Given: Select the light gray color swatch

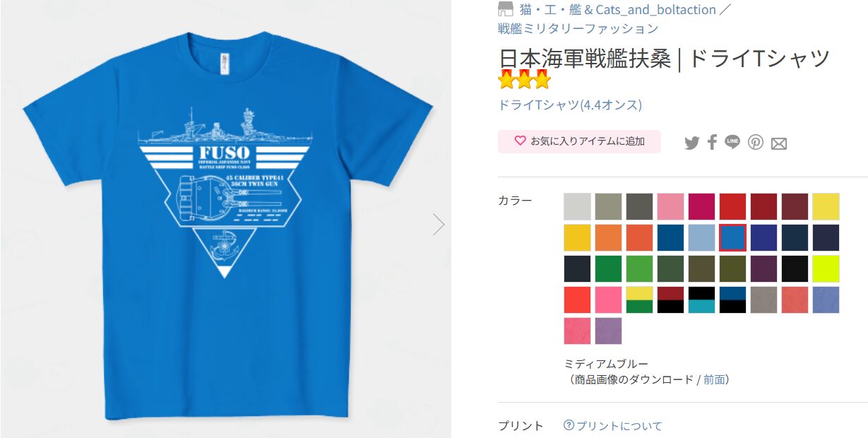Looking at the screenshot, I should coord(577,206).
